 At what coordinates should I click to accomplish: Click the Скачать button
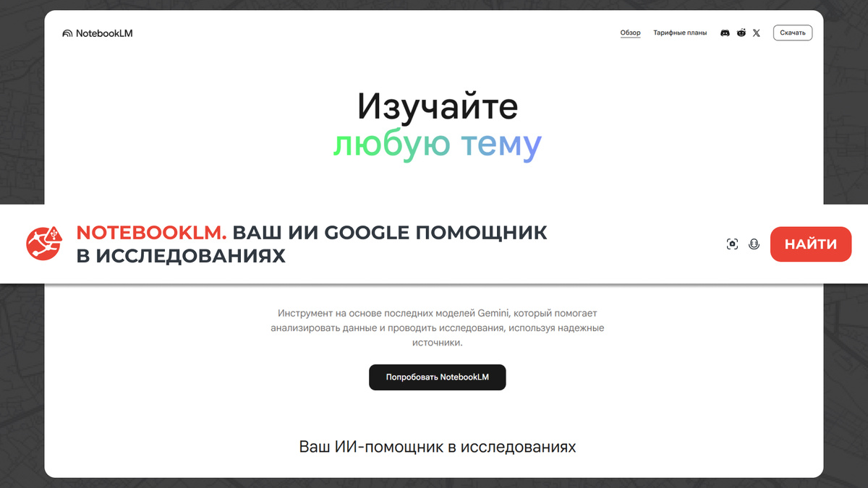click(793, 33)
